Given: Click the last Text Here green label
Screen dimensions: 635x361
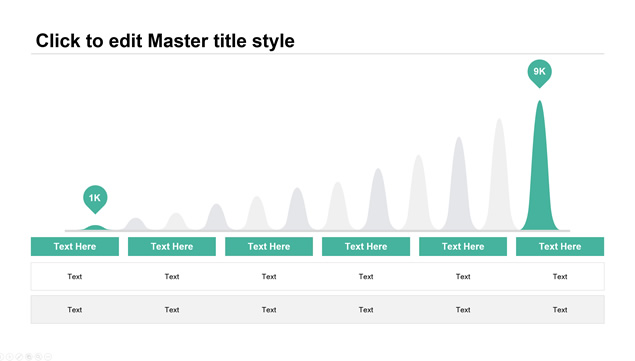Looking at the screenshot, I should [560, 246].
